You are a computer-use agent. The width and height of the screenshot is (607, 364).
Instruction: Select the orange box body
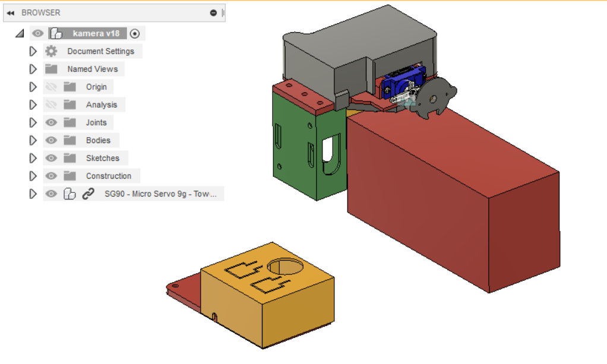267,296
